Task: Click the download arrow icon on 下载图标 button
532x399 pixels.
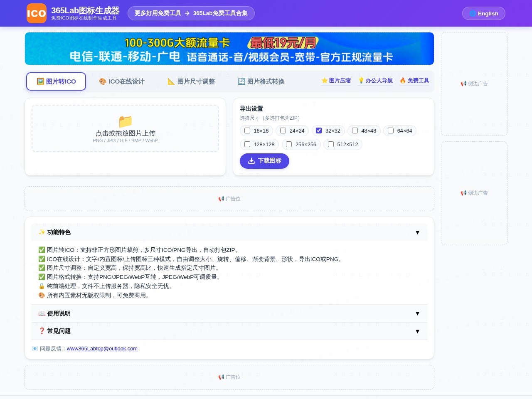Action: pyautogui.click(x=251, y=161)
